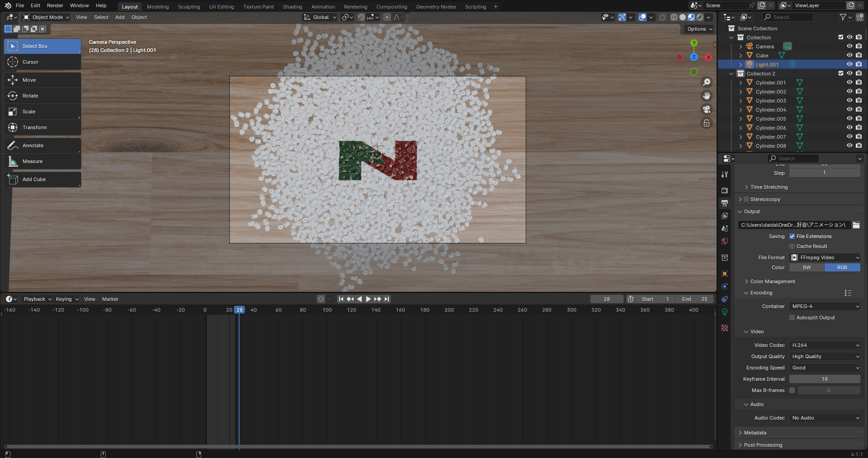Screen dimensions: 868x458
Task: Choose the Add Cube tool
Action: pos(42,179)
